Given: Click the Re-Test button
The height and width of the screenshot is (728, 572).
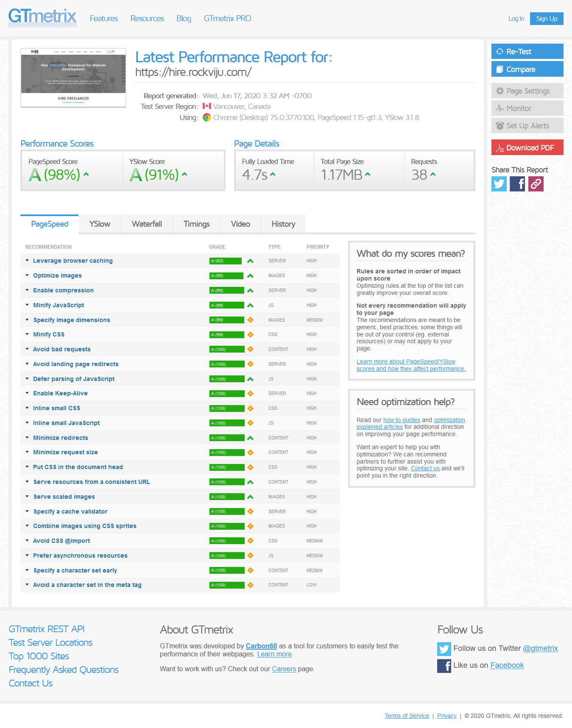Looking at the screenshot, I should 527,51.
